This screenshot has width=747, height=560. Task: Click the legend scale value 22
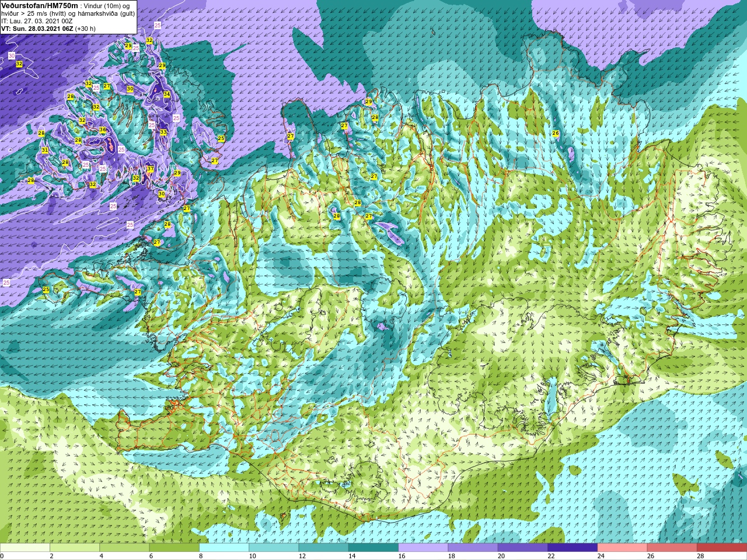click(551, 556)
